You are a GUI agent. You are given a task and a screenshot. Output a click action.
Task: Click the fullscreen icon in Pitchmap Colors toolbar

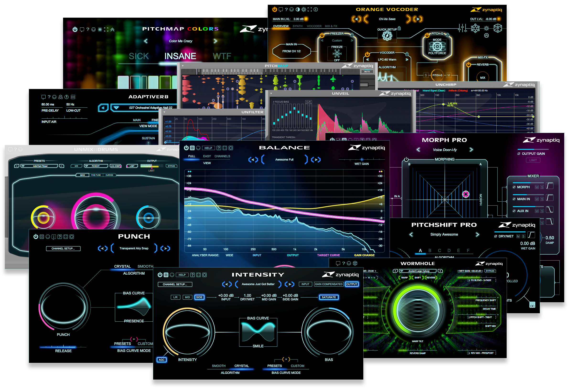click(x=106, y=30)
